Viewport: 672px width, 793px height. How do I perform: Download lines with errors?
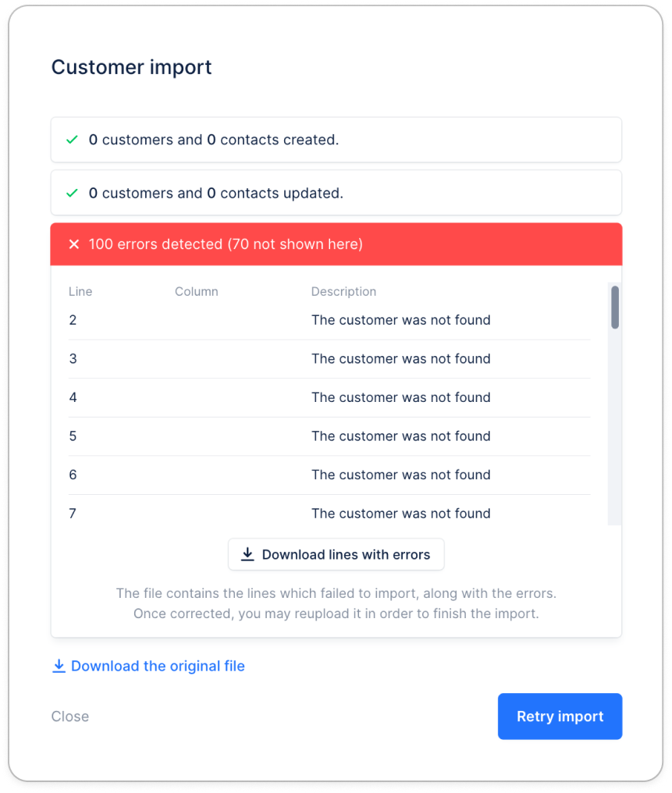[336, 554]
